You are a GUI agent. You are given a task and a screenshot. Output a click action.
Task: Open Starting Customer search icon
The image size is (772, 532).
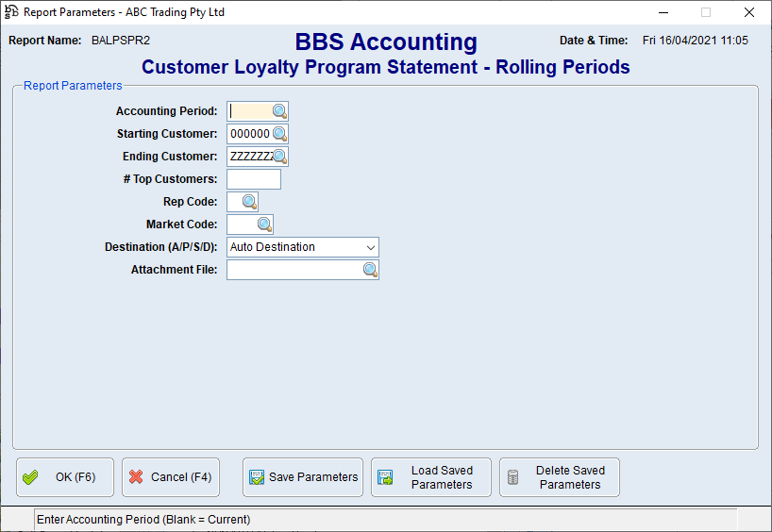pos(279,134)
